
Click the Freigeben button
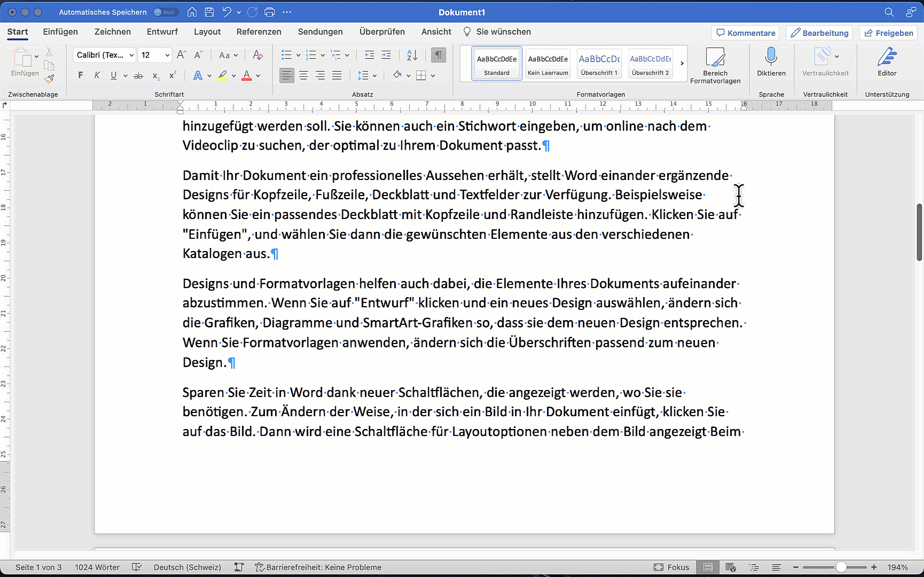click(x=889, y=33)
